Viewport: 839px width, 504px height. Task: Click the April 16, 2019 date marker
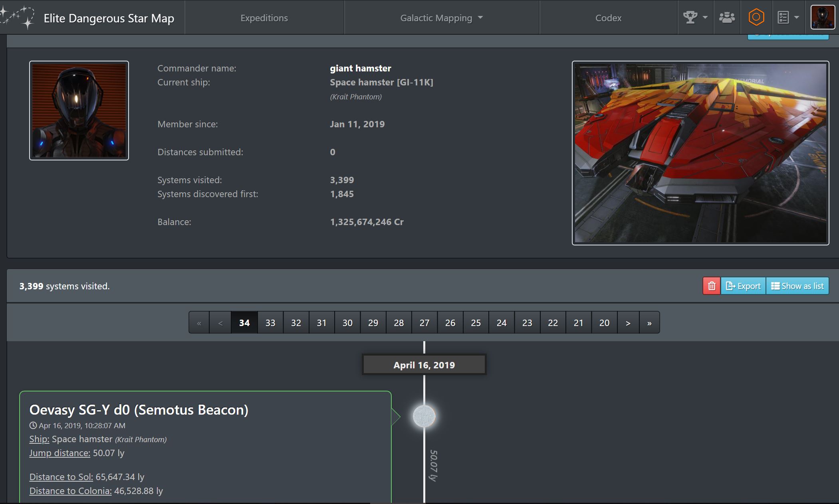(x=424, y=364)
